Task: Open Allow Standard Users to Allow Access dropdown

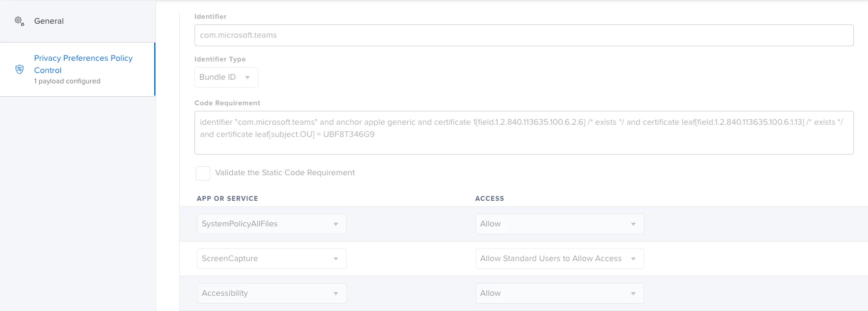Action: coord(560,259)
